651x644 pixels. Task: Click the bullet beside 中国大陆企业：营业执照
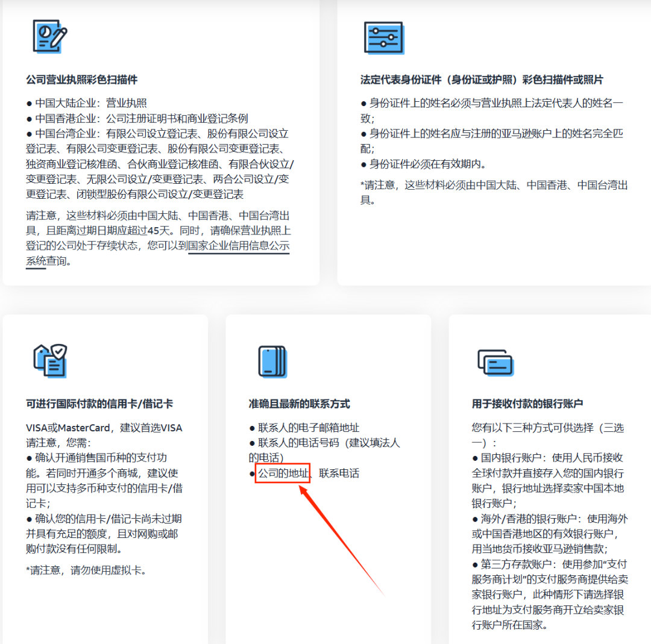pos(28,102)
